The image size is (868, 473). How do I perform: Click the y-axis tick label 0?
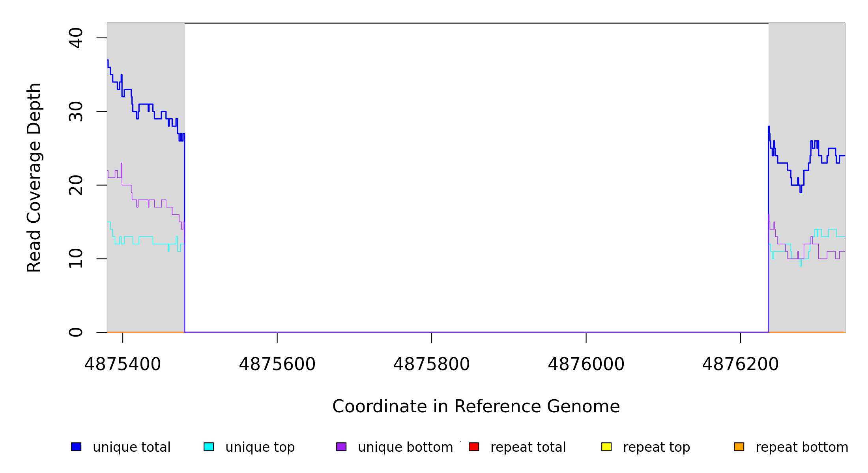click(x=76, y=332)
